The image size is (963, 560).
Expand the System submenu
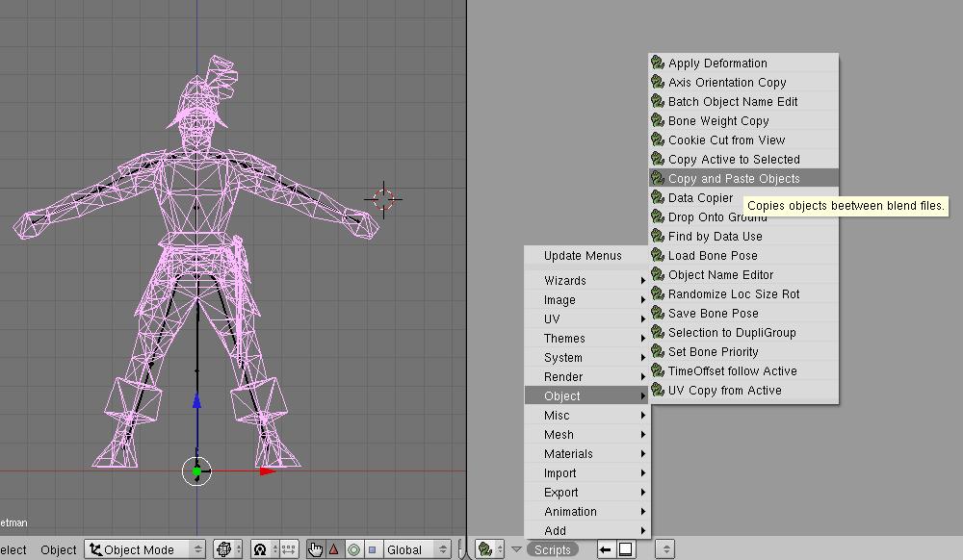[586, 358]
